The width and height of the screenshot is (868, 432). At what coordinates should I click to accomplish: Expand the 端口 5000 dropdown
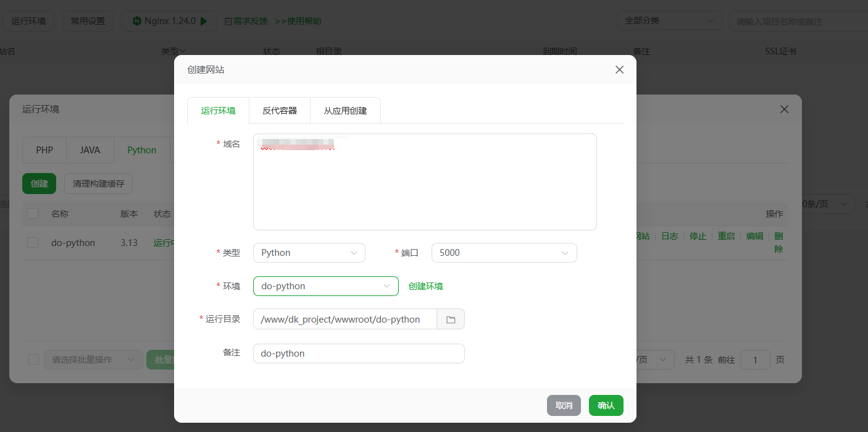coord(504,253)
